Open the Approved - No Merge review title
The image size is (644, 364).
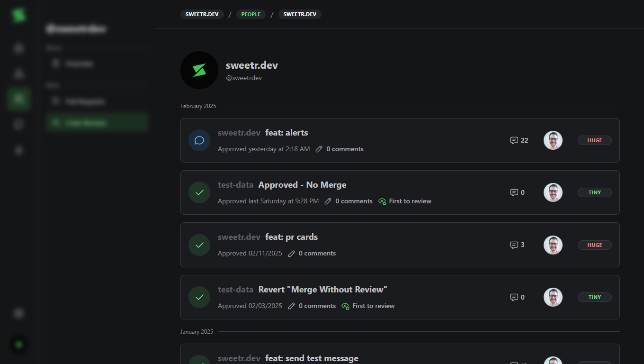point(302,185)
